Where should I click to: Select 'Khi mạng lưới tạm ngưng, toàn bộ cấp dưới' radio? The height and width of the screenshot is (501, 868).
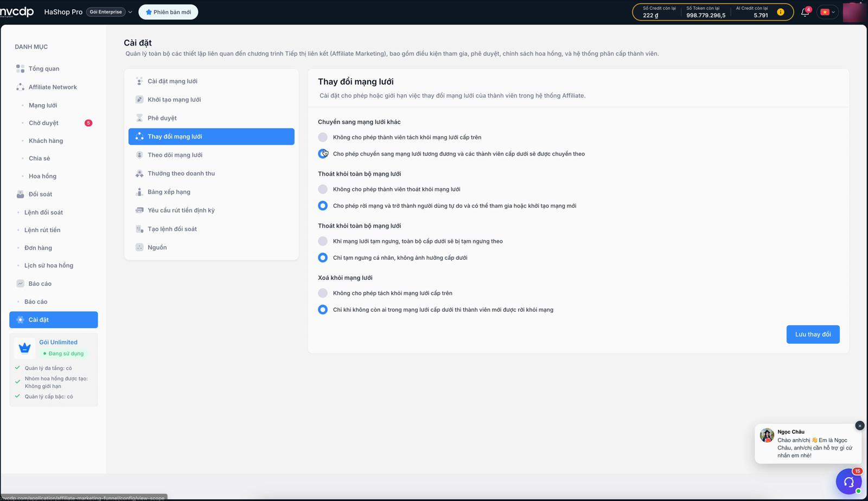(323, 241)
